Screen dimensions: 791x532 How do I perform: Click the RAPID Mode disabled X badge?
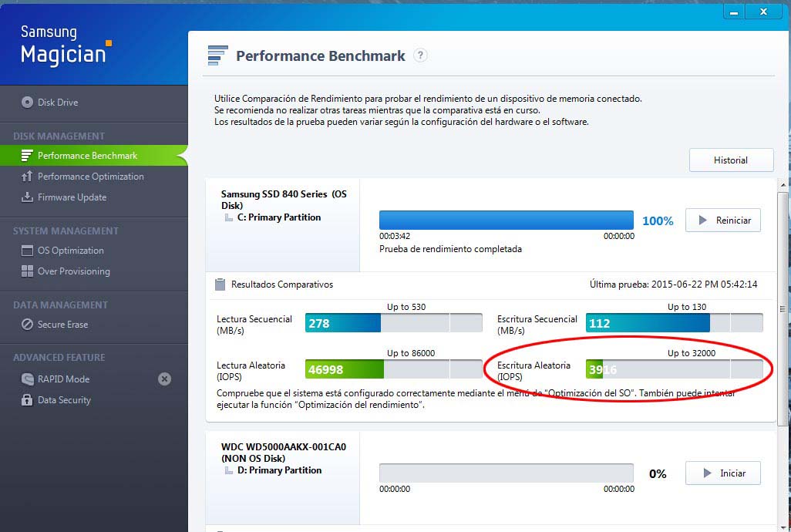[164, 379]
